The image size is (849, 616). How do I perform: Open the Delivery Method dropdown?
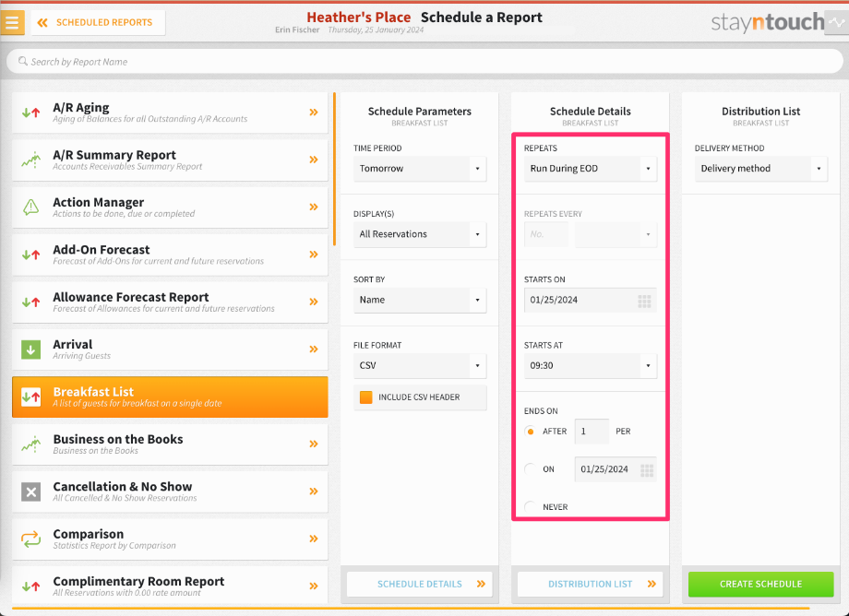click(760, 169)
